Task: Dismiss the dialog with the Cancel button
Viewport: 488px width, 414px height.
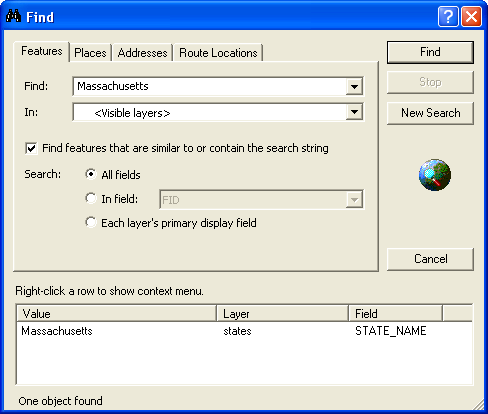Action: click(x=430, y=259)
